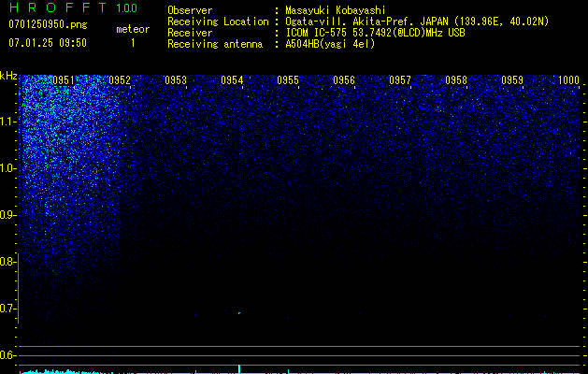Click the 0952 time marker
Image resolution: width=588 pixels, height=374 pixels.
pos(120,80)
